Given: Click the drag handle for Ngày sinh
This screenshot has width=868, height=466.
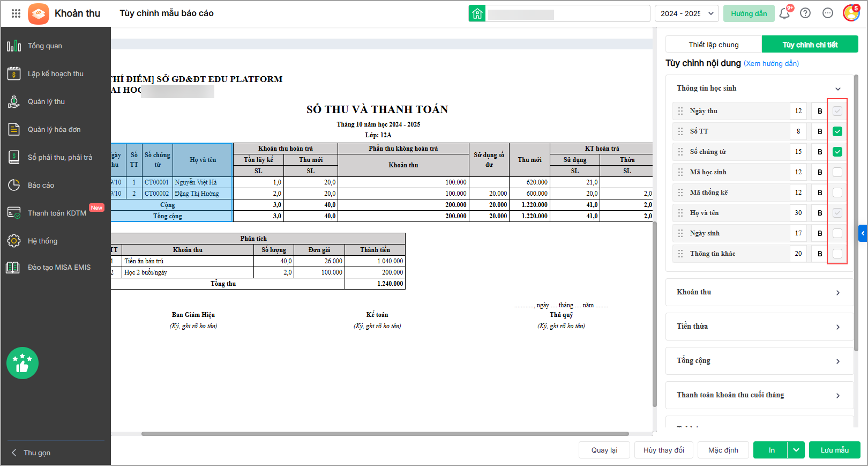Looking at the screenshot, I should click(x=680, y=233).
